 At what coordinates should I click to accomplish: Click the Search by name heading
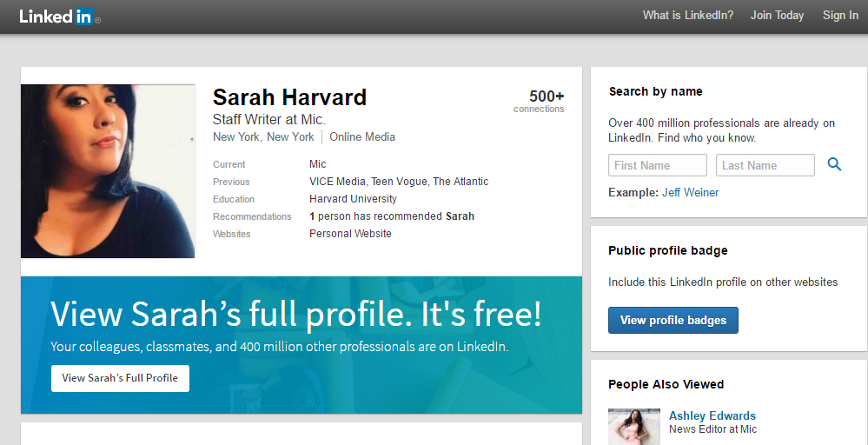[x=655, y=92]
